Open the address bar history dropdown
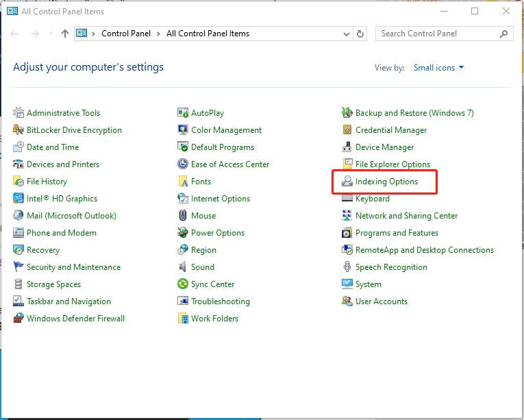Image resolution: width=524 pixels, height=420 pixels. 346,34
